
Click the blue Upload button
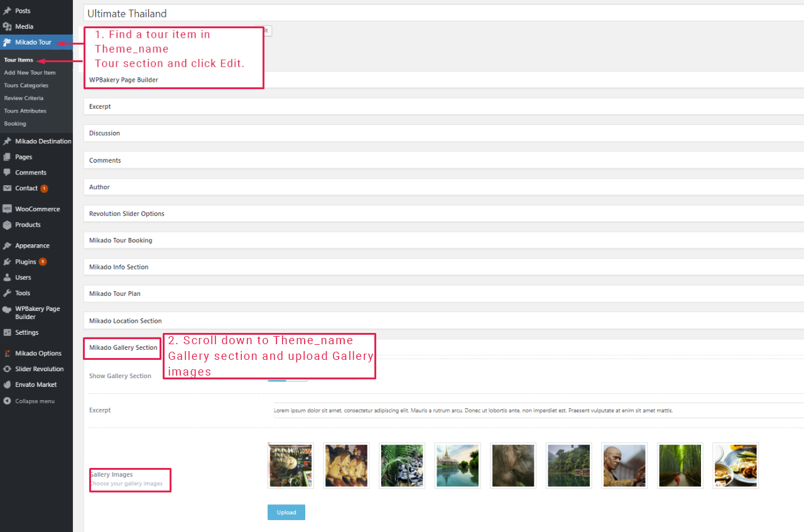pos(286,513)
